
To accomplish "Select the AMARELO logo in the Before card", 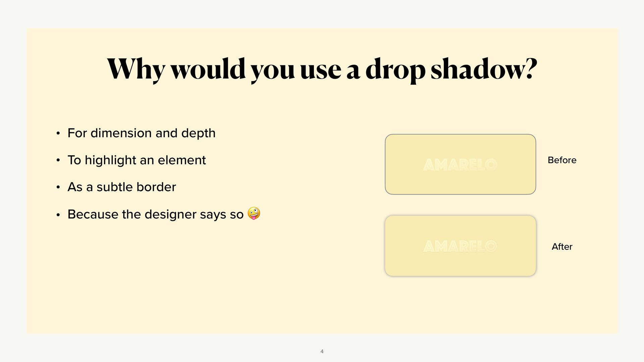I will pyautogui.click(x=460, y=165).
